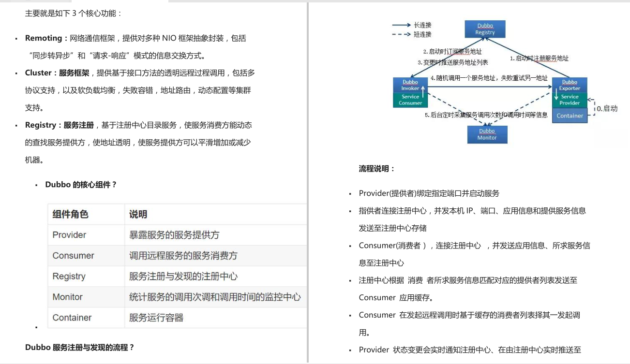Click '指供者连接注册中心' bullet line
The width and height of the screenshot is (630, 364).
[472, 211]
